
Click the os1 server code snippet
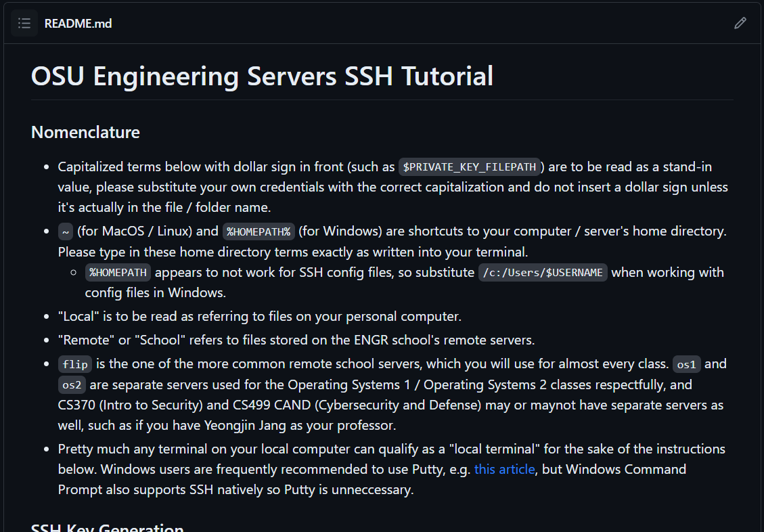[x=686, y=364]
